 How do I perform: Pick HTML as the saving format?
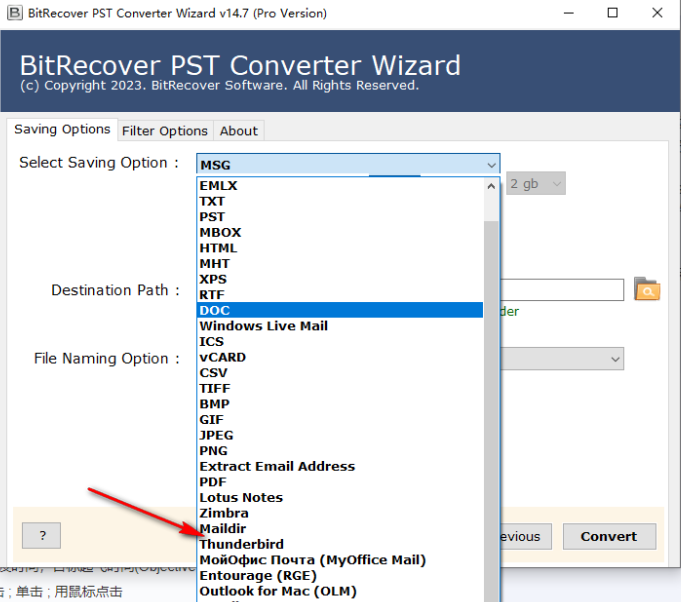pos(340,248)
